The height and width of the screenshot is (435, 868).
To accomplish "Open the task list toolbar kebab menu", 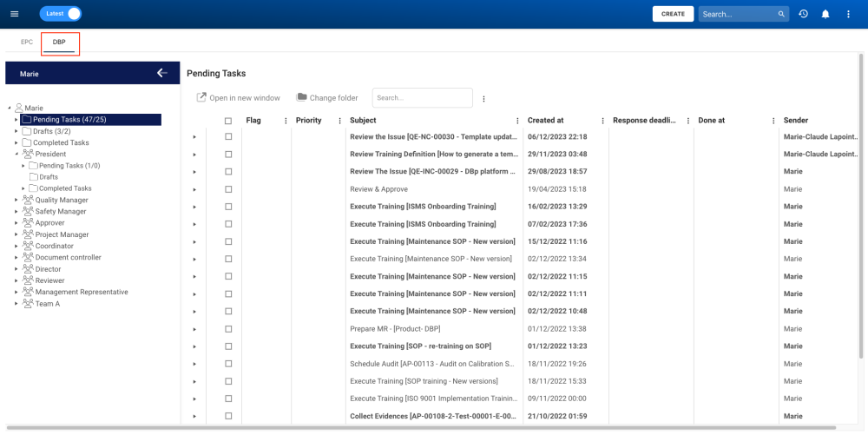I will (x=483, y=98).
